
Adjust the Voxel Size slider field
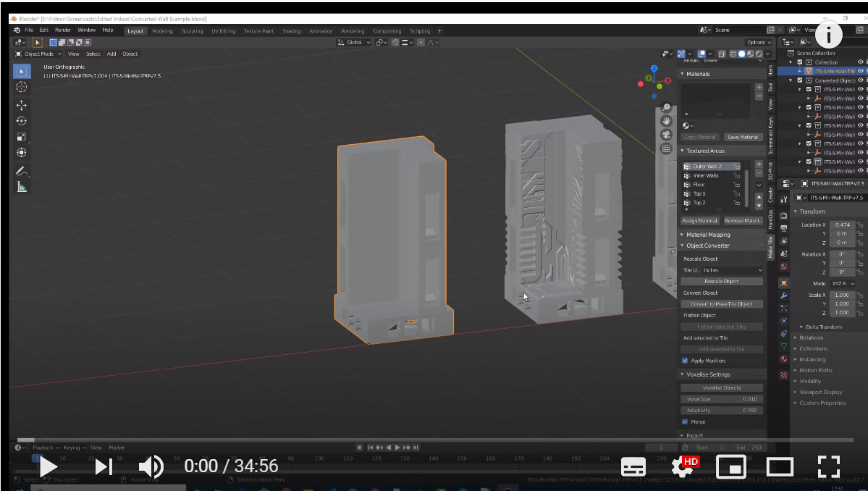tap(722, 399)
